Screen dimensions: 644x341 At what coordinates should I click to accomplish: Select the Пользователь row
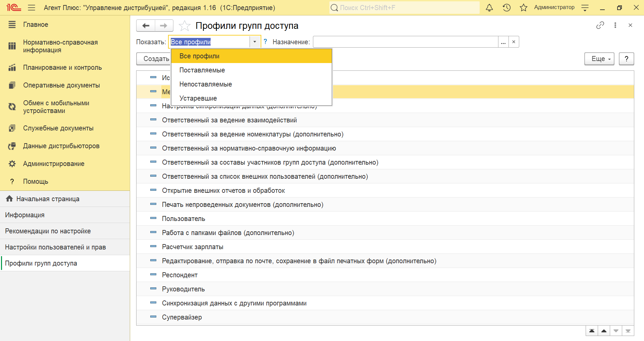tap(385, 219)
